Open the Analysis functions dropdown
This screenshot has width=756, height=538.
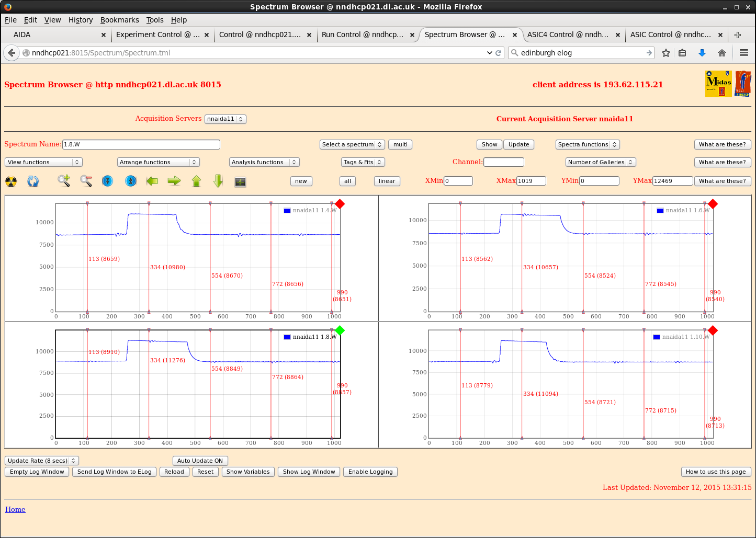[264, 162]
